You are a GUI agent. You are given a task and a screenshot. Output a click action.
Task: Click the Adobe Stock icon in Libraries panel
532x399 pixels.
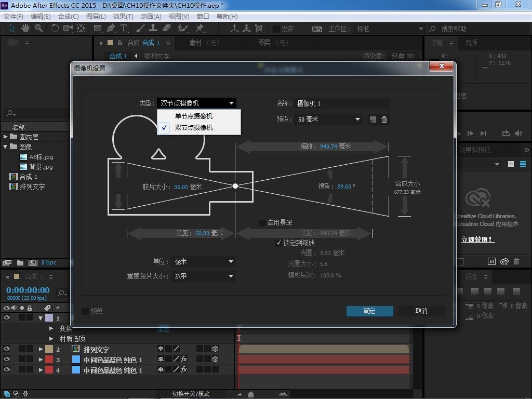click(491, 261)
